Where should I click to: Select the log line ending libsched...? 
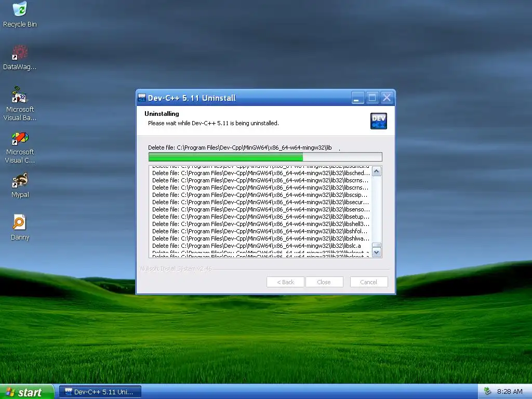click(x=261, y=173)
